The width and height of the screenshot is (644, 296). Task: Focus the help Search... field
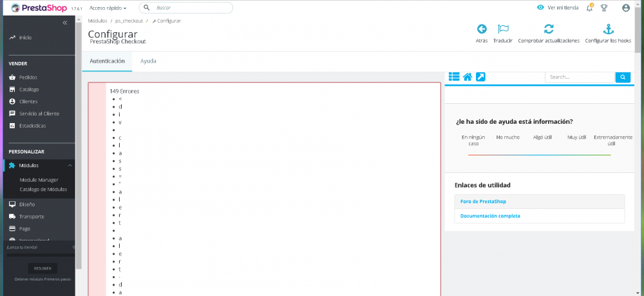coord(580,77)
